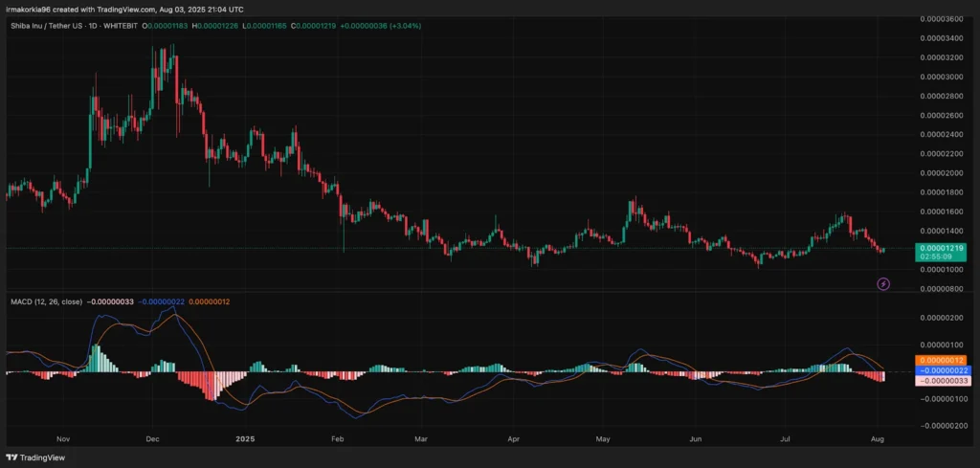Click the purple lightning bolt icon
Viewport: 980px width, 468px height.
coord(883,284)
